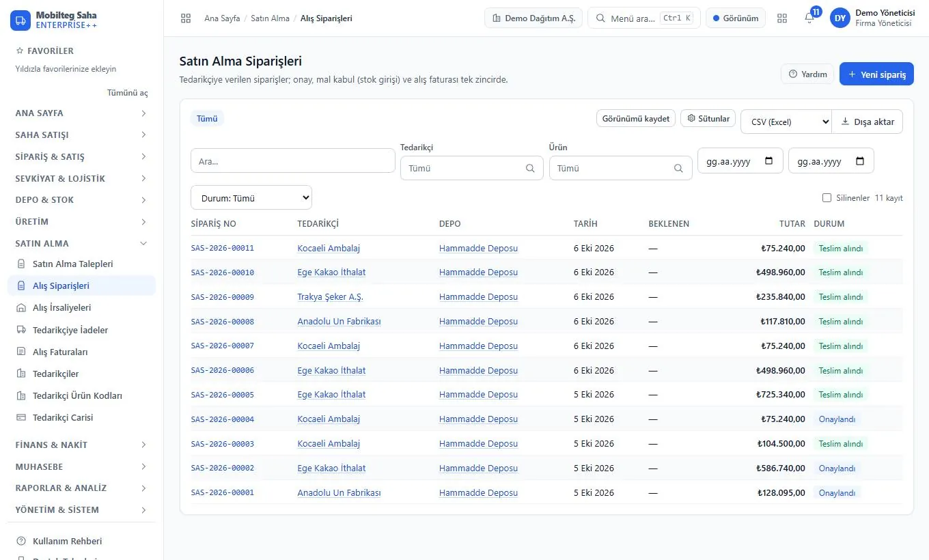Open Tedarikçiler in sidebar
Viewport: 929px width, 560px height.
[81, 374]
